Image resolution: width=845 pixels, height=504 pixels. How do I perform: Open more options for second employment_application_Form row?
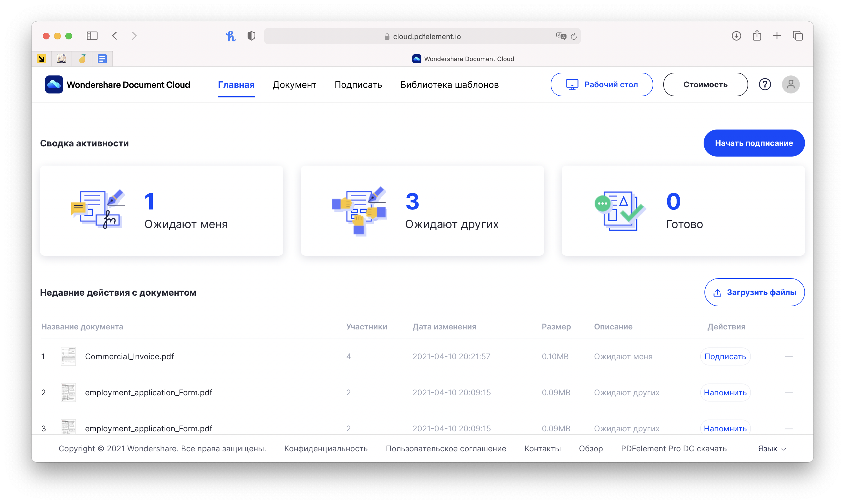click(x=788, y=429)
